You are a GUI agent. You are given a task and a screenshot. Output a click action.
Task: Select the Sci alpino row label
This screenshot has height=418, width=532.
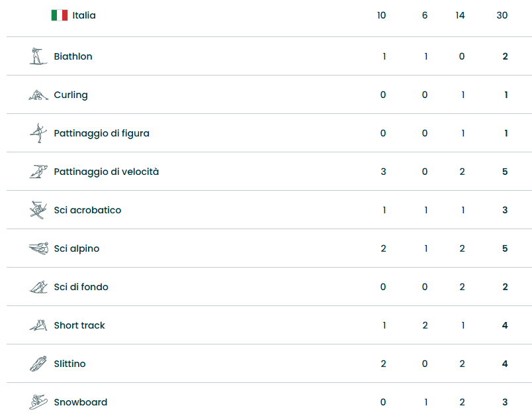click(77, 248)
